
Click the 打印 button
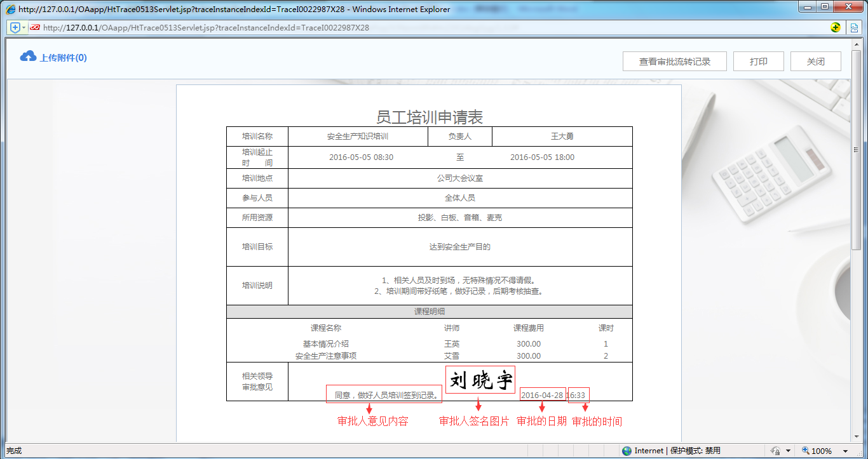[758, 61]
